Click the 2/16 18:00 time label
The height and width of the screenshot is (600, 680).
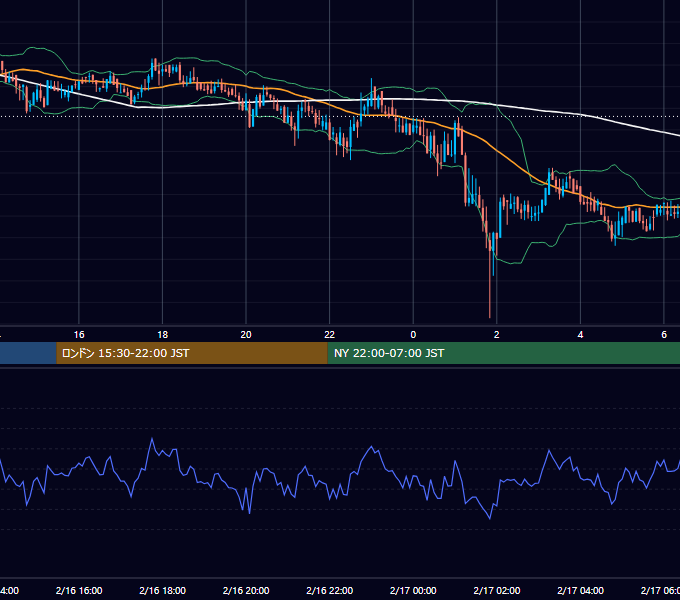click(x=163, y=590)
